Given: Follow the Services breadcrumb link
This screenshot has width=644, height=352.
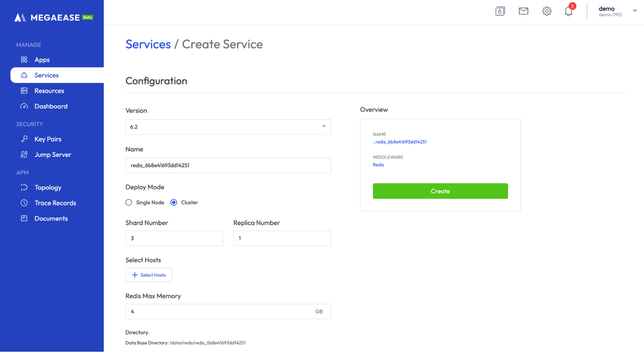Looking at the screenshot, I should click(x=148, y=44).
